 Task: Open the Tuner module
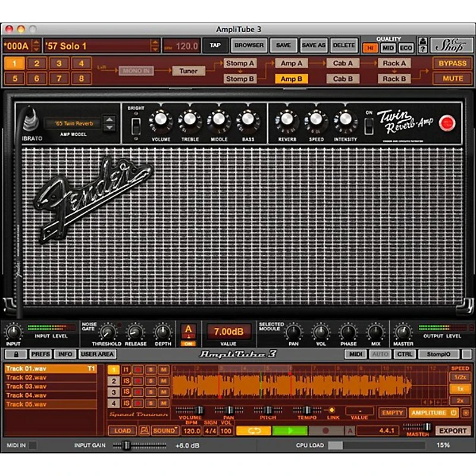coord(188,71)
